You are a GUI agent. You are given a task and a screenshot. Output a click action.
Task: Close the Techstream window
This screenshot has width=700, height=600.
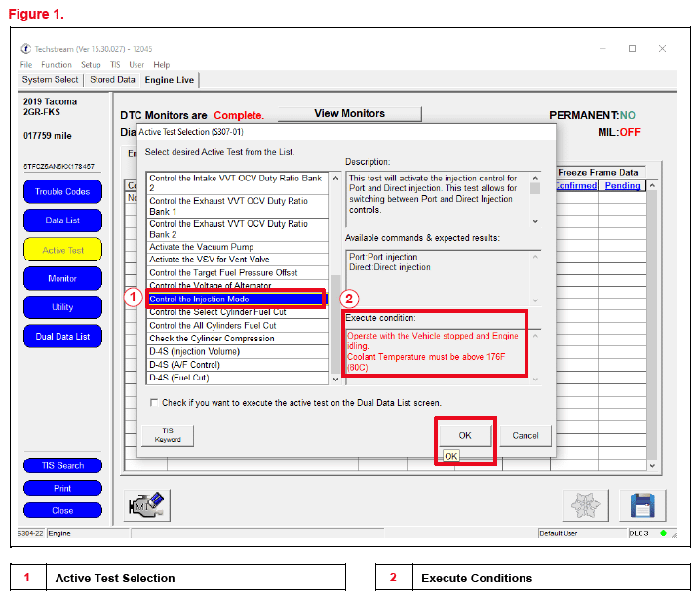click(662, 48)
